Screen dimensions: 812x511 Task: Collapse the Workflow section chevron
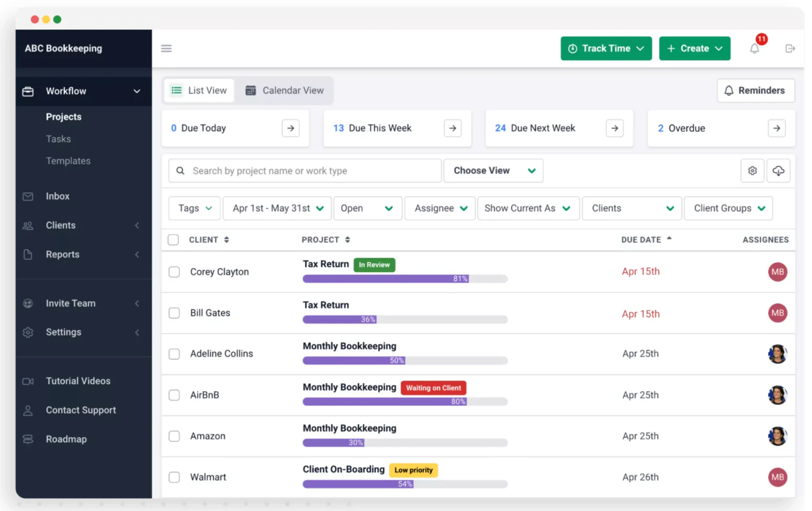coord(137,92)
